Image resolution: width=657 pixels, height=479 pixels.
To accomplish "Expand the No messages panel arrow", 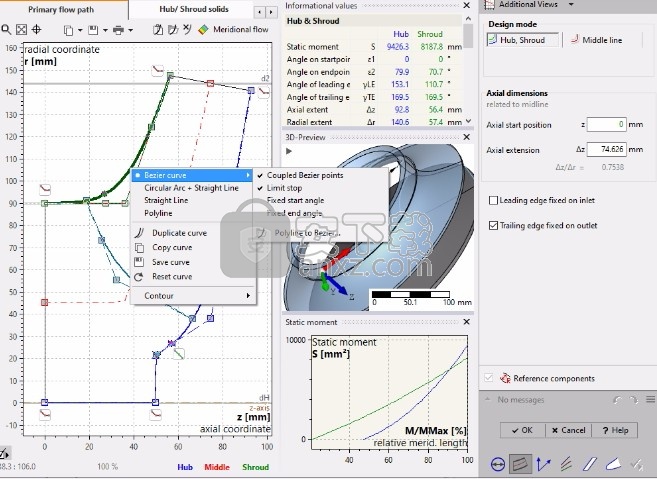I will [487, 399].
